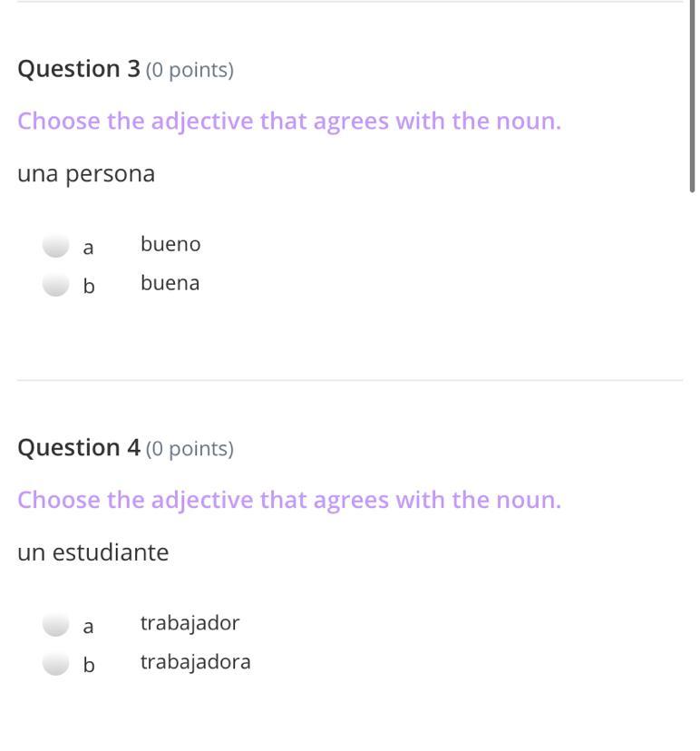Click the answer text 'buena'
This screenshot has width=700, height=751.
(170, 283)
